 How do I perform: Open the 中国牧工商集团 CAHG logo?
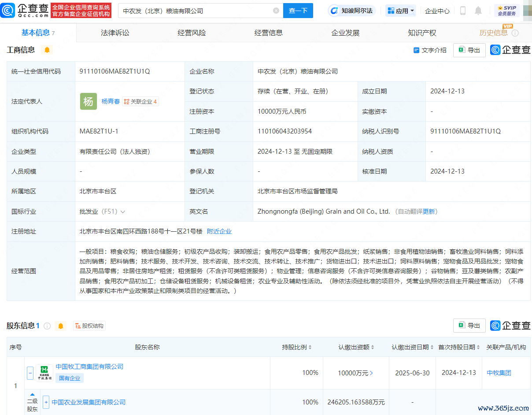(44, 373)
